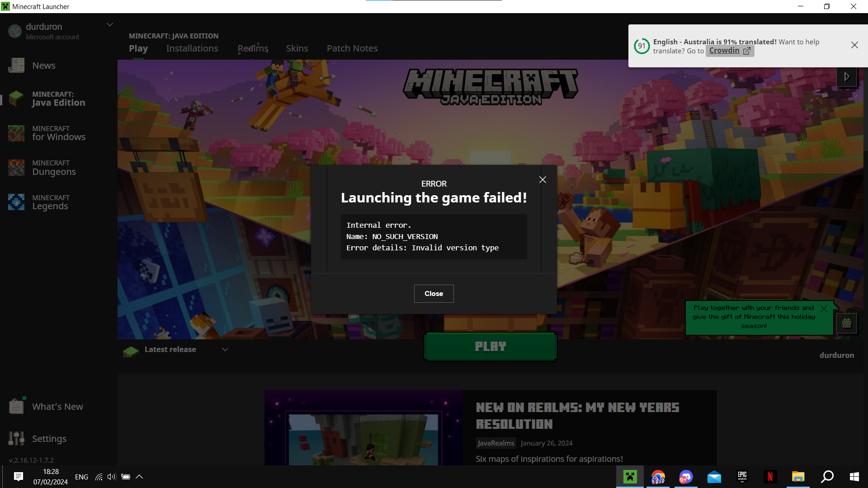868x488 pixels.
Task: Click the gift icon beside holiday banner
Action: click(x=846, y=324)
